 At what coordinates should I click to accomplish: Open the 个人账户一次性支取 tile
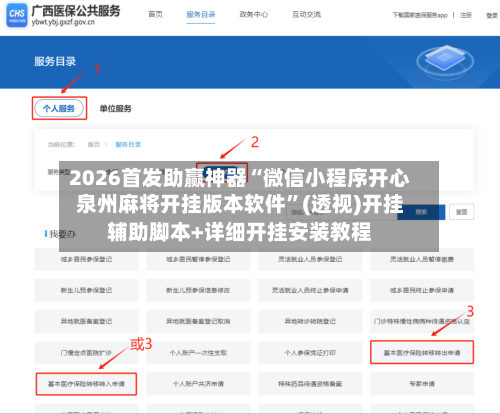pos(198,353)
